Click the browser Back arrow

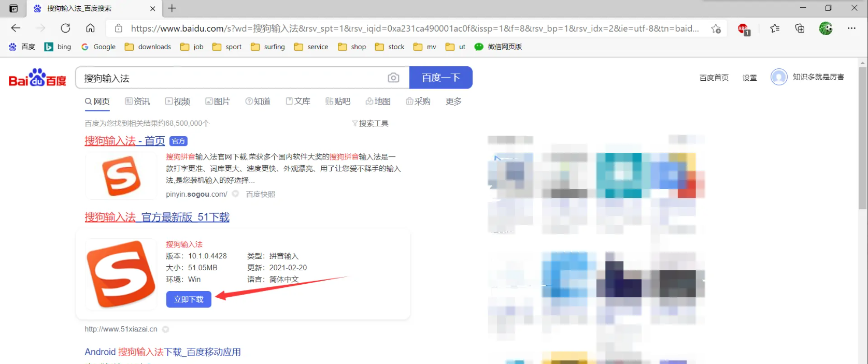16,28
